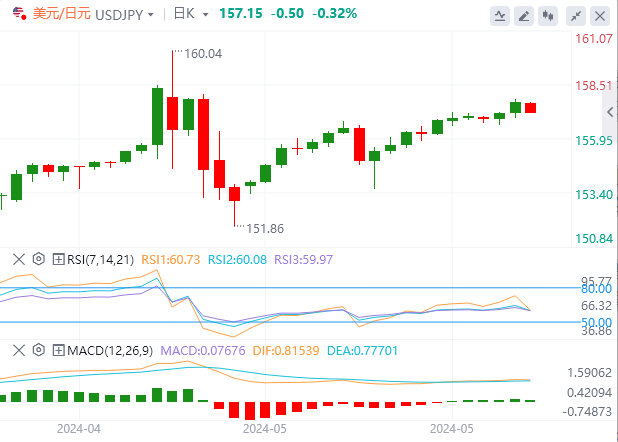
Task: Click the 0.42094 MACD axis label
Action: click(x=589, y=393)
